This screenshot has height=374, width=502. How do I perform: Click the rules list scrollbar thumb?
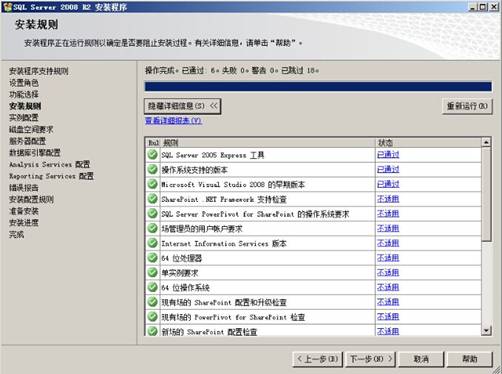point(486,194)
